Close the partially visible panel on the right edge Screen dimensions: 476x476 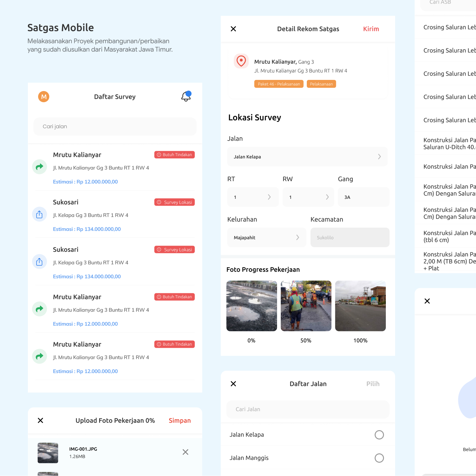pyautogui.click(x=427, y=301)
